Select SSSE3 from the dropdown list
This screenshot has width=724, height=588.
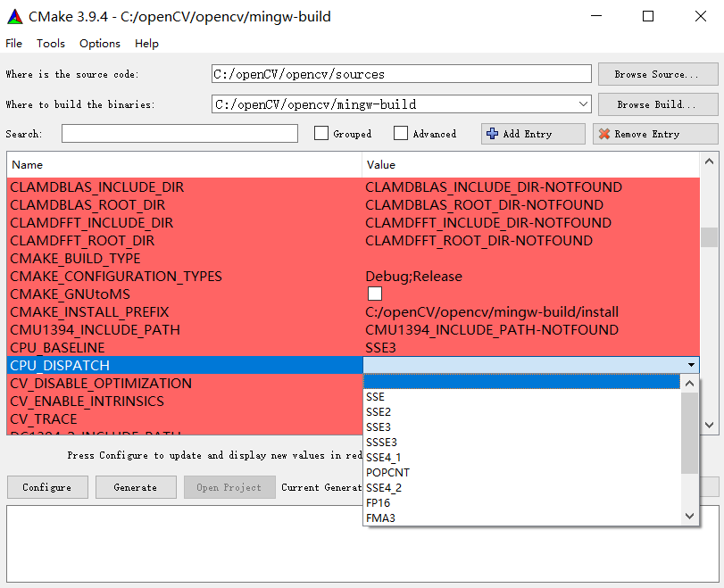522,443
